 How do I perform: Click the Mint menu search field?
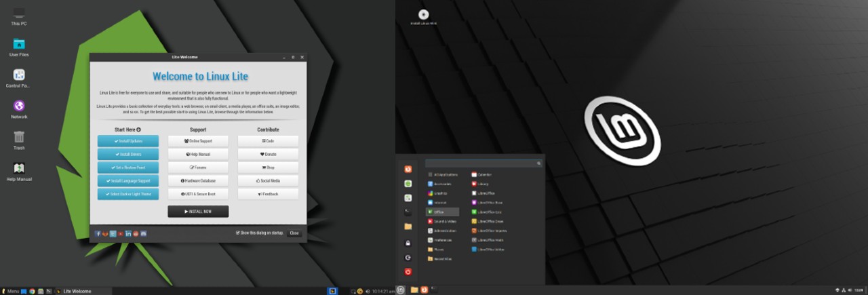click(x=484, y=163)
